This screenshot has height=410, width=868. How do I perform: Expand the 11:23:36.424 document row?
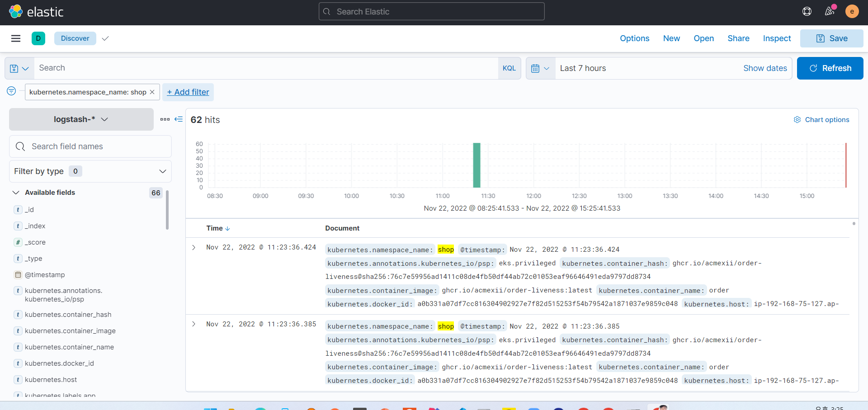194,247
